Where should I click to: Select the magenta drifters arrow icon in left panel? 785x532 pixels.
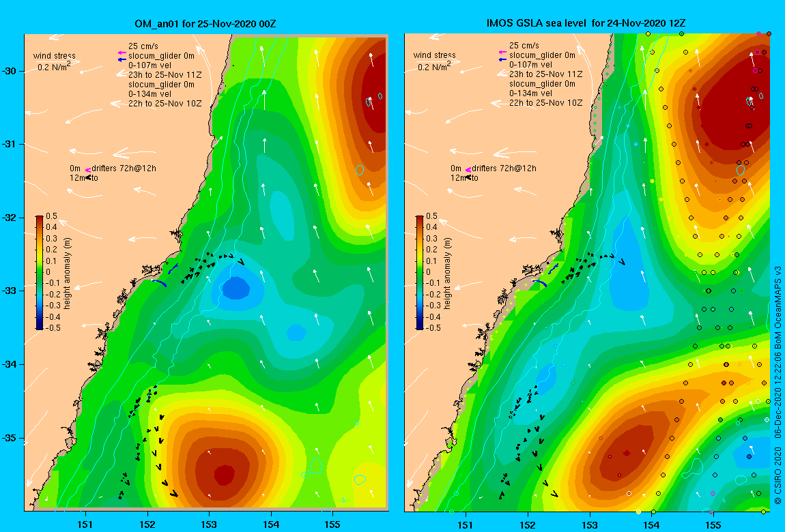87,170
